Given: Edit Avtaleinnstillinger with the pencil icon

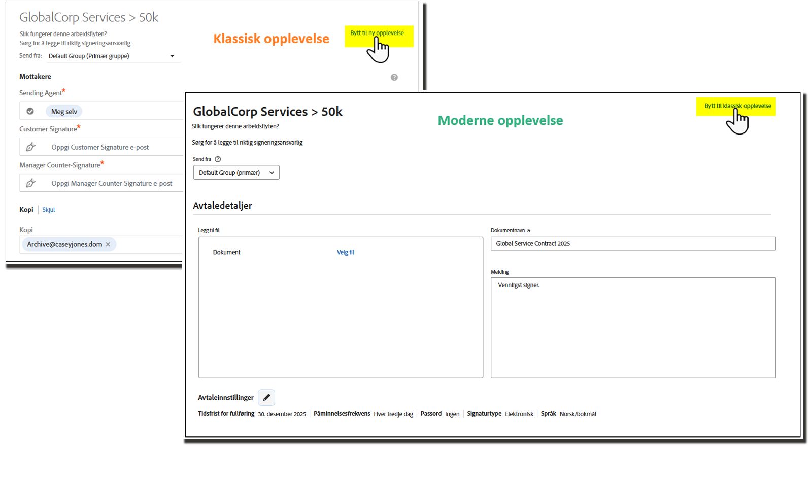Looking at the screenshot, I should click(x=266, y=397).
